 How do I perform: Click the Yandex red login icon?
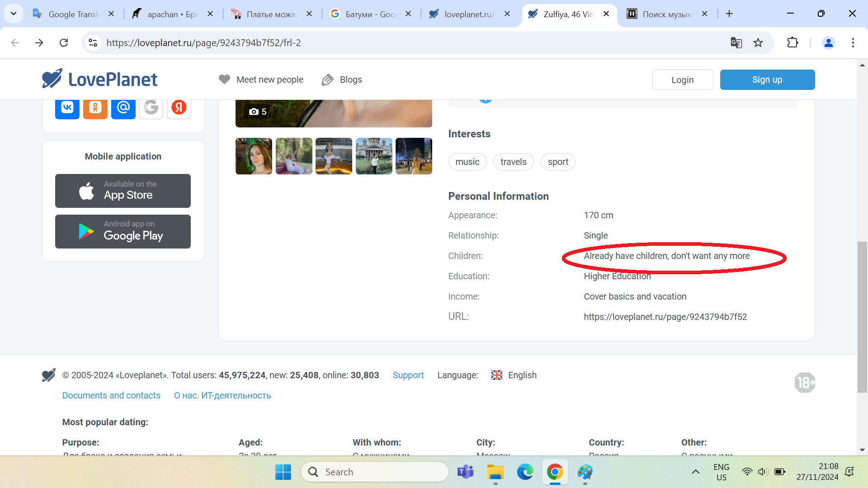(x=179, y=108)
